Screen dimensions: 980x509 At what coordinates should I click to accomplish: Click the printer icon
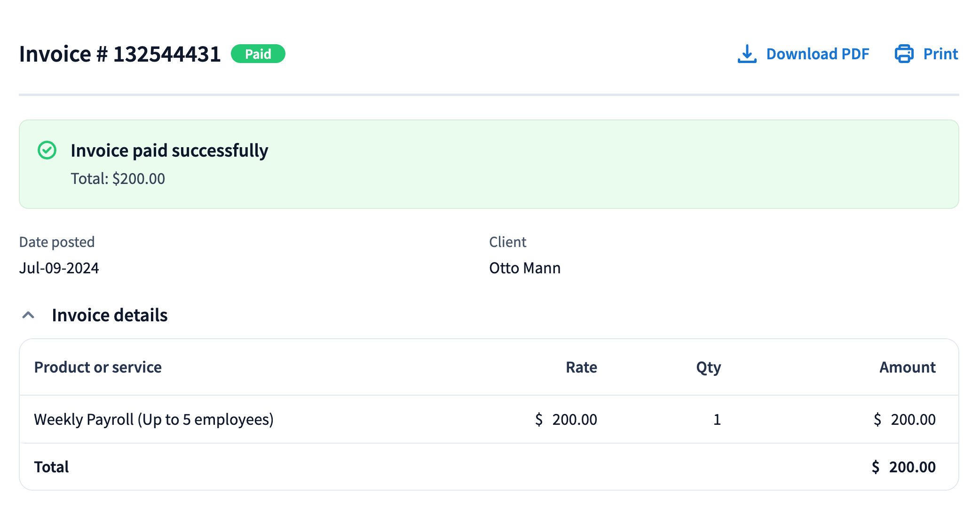[x=904, y=54]
